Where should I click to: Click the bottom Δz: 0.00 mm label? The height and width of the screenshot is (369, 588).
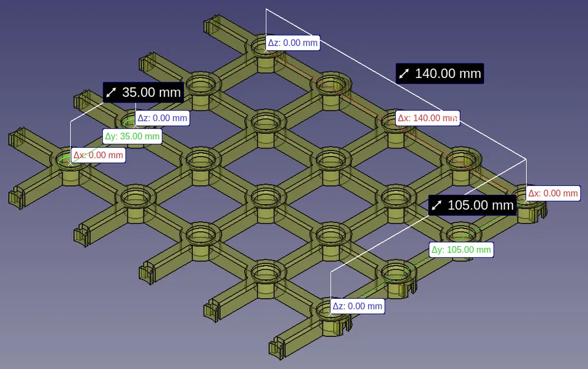pyautogui.click(x=357, y=306)
